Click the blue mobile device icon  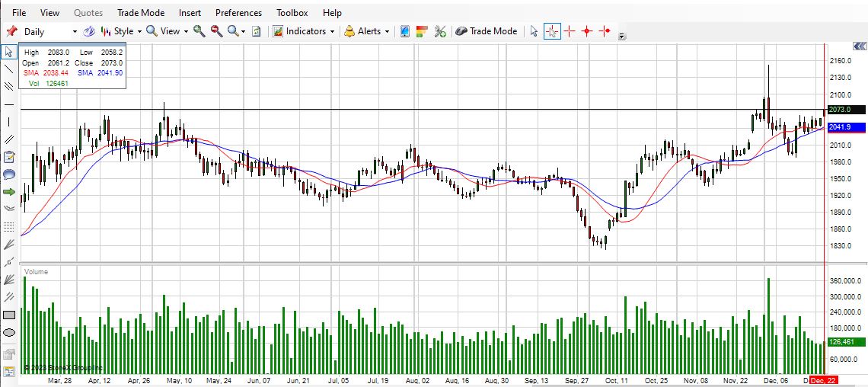click(404, 31)
